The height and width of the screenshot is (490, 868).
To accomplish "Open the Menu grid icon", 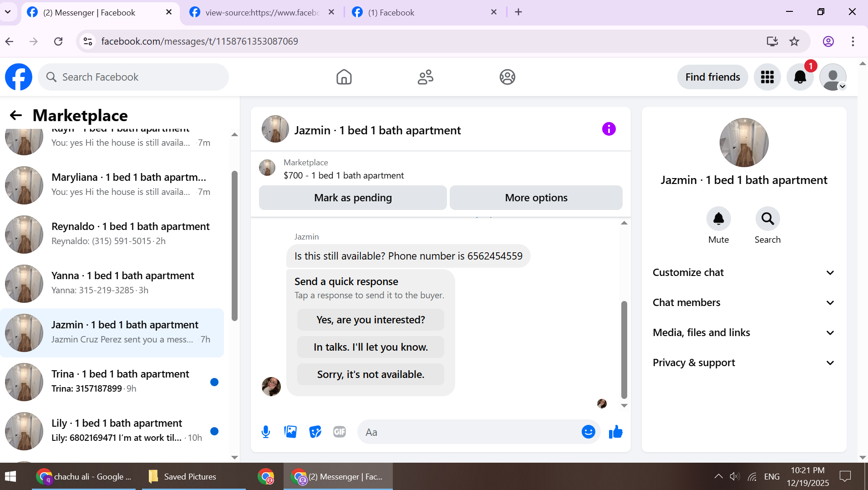I will (767, 77).
